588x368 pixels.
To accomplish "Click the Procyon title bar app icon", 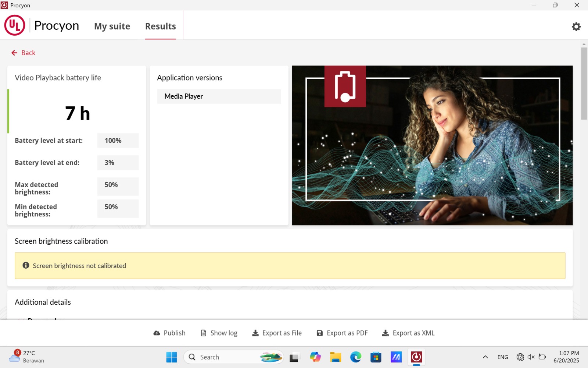I will 4,5.
